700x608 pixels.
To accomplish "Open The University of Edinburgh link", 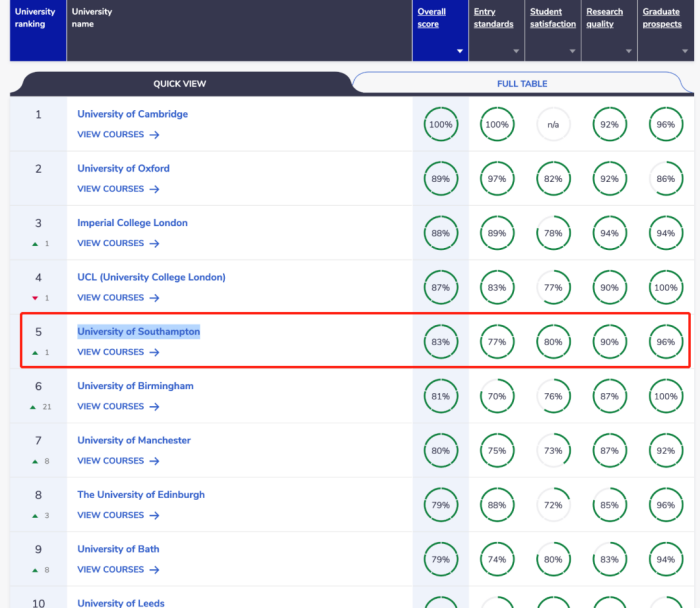I will coord(141,495).
